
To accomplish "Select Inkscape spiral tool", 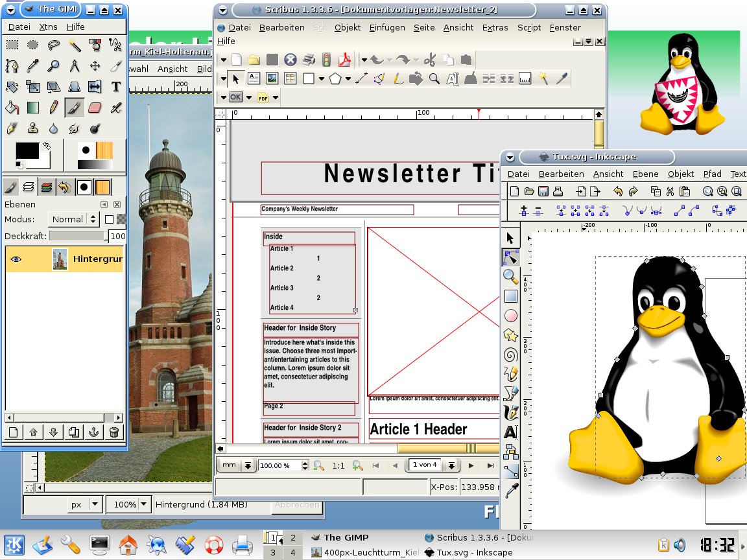I will (x=511, y=355).
